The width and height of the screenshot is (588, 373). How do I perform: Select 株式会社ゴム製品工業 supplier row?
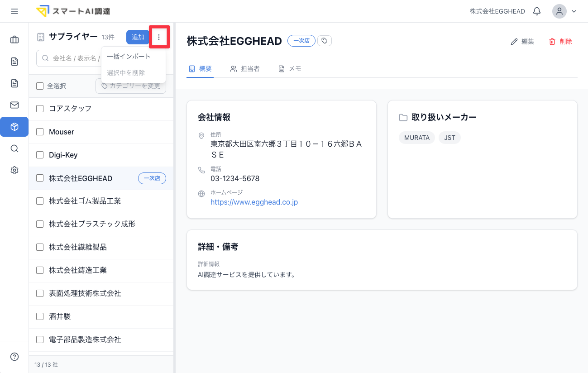[101, 201]
